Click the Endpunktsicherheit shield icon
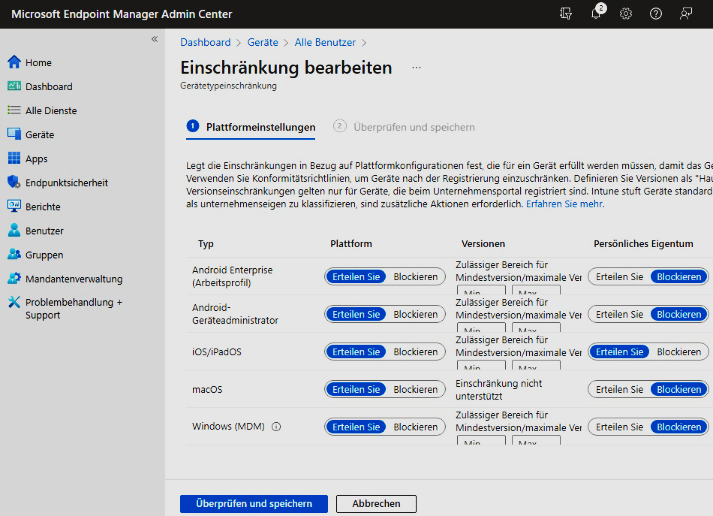The image size is (713, 516). [14, 183]
